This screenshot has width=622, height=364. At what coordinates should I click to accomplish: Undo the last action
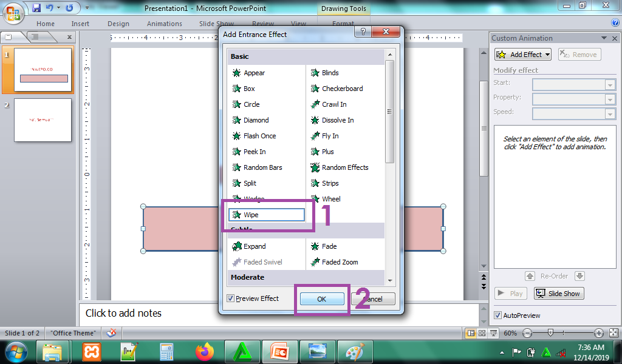pyautogui.click(x=50, y=7)
